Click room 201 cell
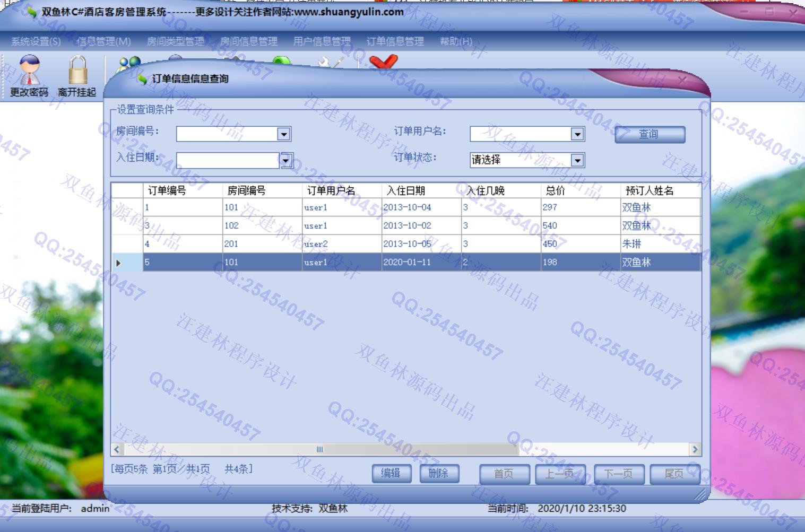 click(262, 244)
